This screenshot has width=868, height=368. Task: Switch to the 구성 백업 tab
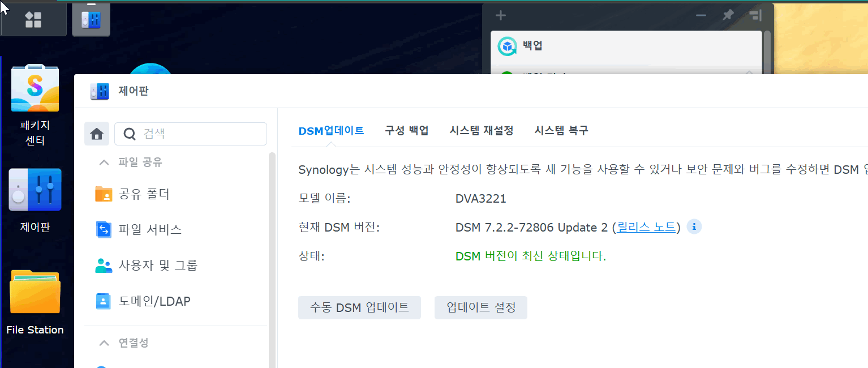tap(407, 131)
